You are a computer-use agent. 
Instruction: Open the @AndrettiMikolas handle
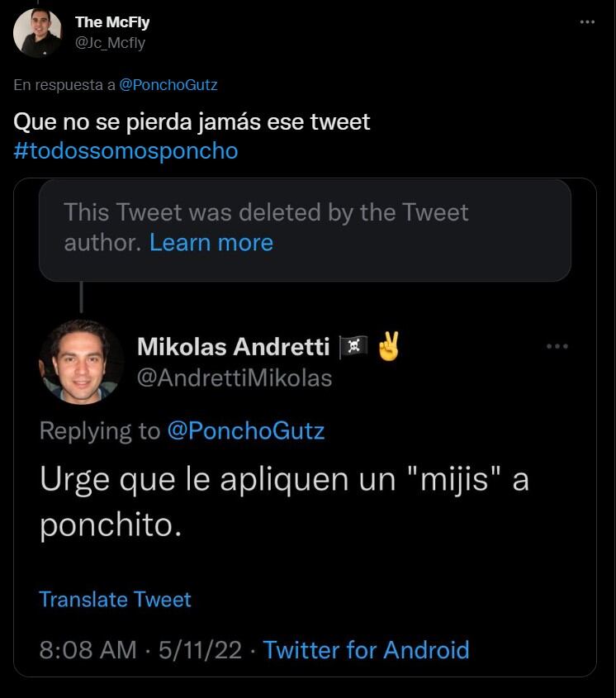click(234, 378)
